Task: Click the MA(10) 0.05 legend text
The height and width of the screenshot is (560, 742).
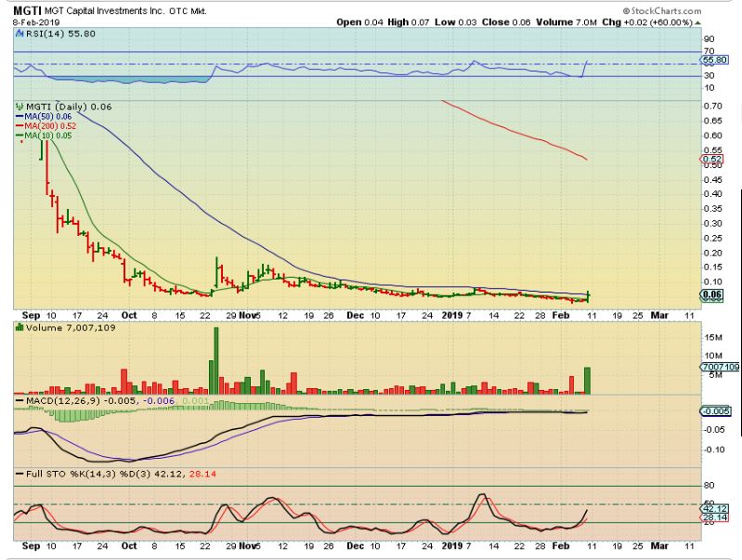Action: pos(48,136)
